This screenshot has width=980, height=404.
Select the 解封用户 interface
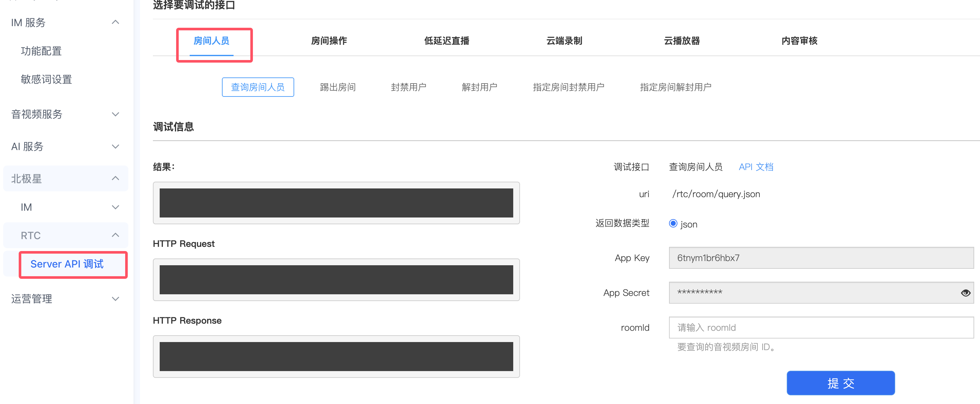tap(479, 87)
